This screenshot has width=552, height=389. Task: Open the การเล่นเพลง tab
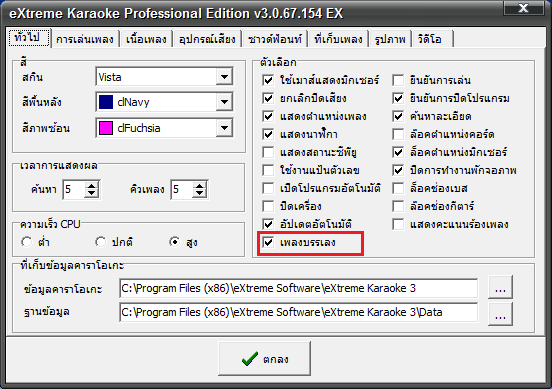click(x=85, y=39)
